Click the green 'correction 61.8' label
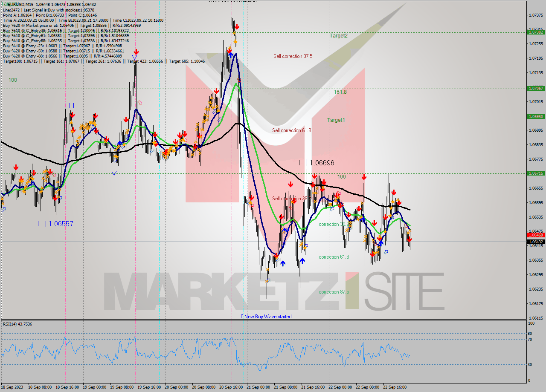The width and height of the screenshot is (546, 392). 334,257
